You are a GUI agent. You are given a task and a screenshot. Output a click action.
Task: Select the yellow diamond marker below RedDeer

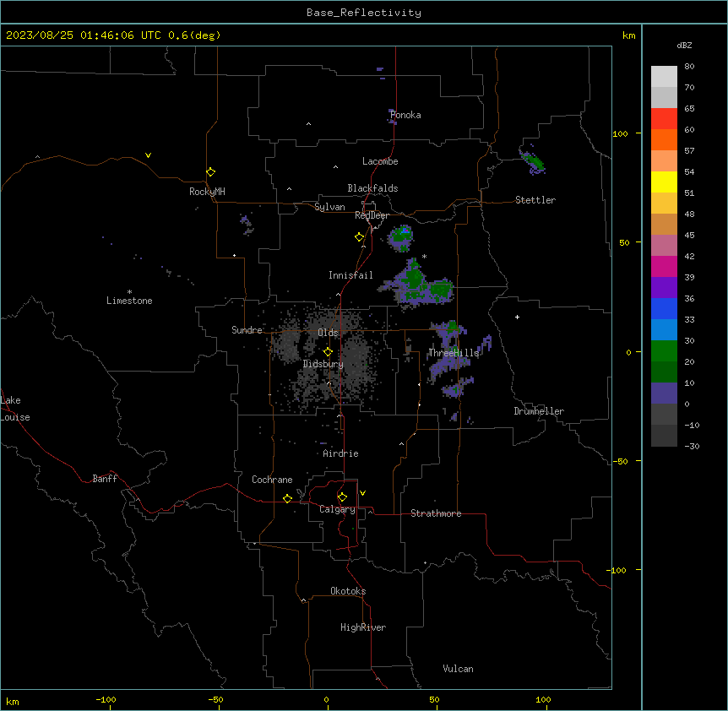click(x=359, y=237)
